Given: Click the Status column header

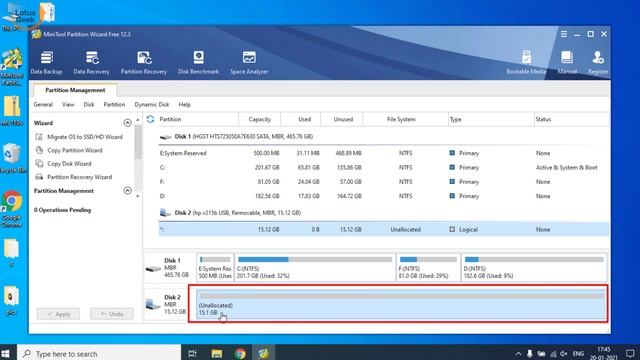Looking at the screenshot, I should (572, 119).
